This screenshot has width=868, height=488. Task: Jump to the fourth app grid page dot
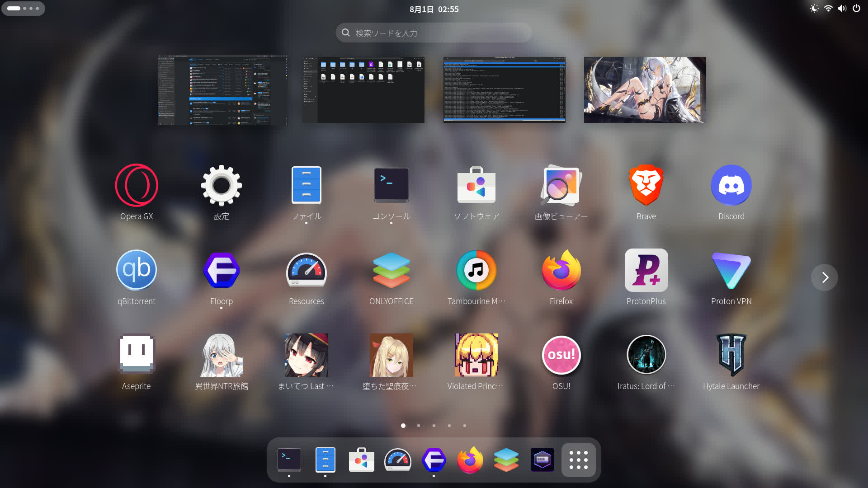449,426
